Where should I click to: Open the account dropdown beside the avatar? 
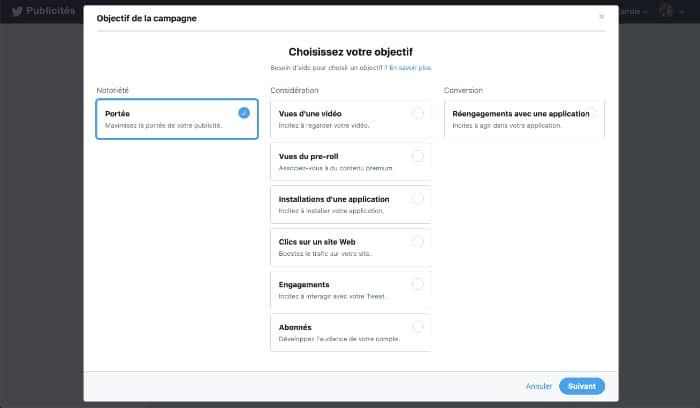680,11
